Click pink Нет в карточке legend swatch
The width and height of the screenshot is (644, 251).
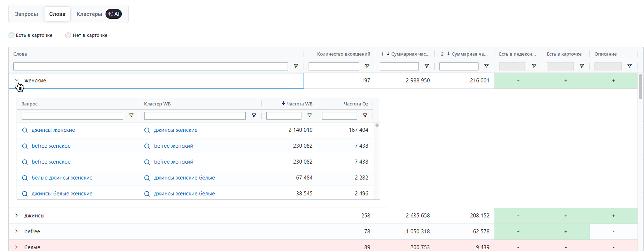pyautogui.click(x=68, y=35)
